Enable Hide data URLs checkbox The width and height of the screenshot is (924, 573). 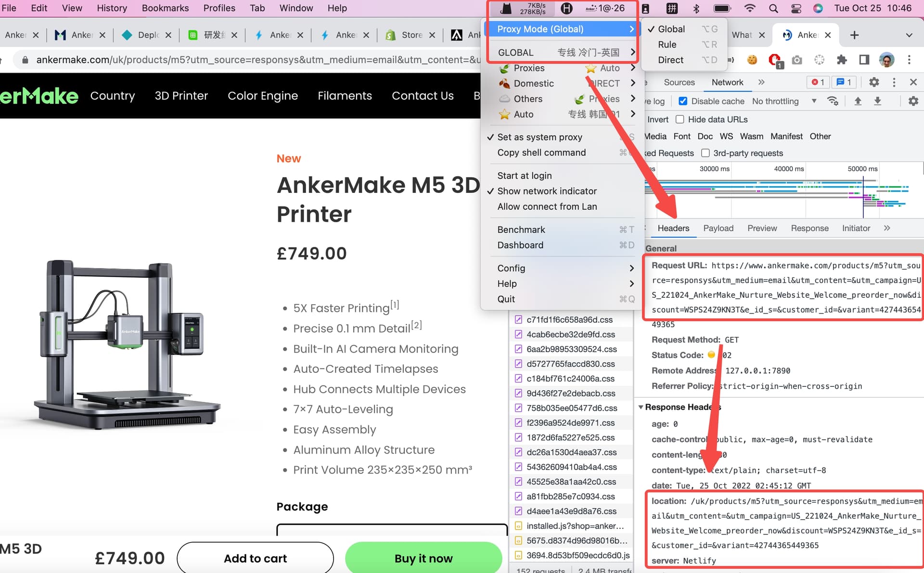point(680,119)
